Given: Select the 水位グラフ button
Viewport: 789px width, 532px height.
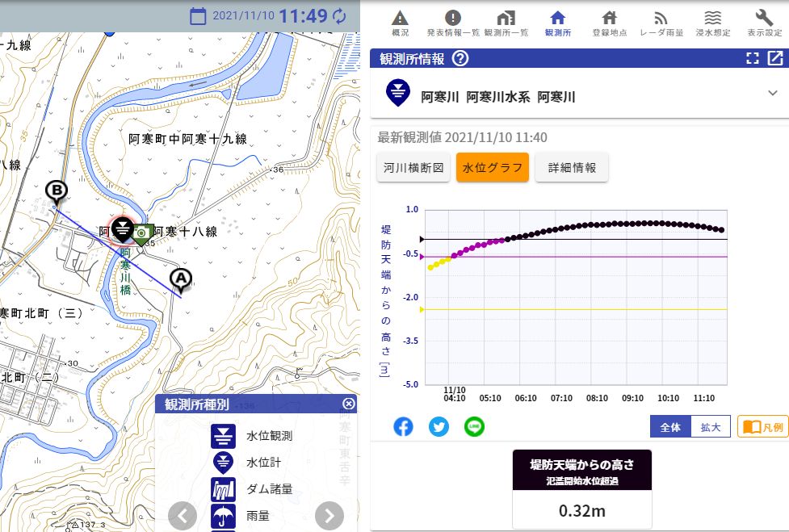Looking at the screenshot, I should pos(492,167).
